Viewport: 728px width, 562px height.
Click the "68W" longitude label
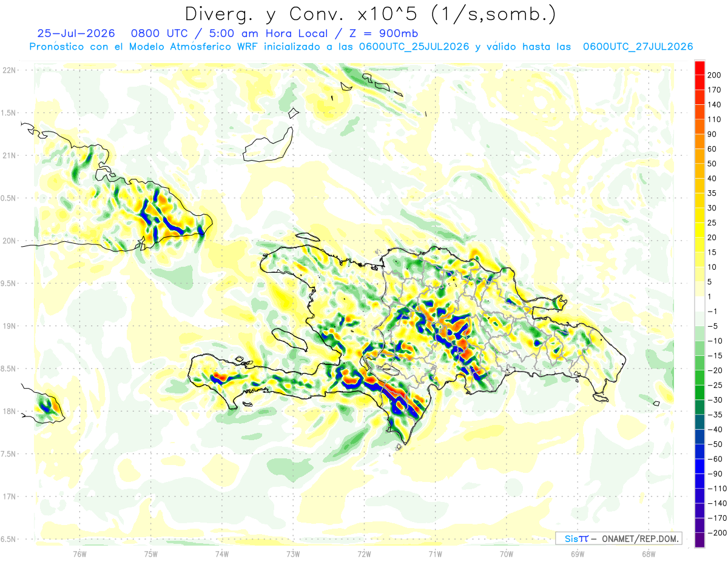coord(649,554)
